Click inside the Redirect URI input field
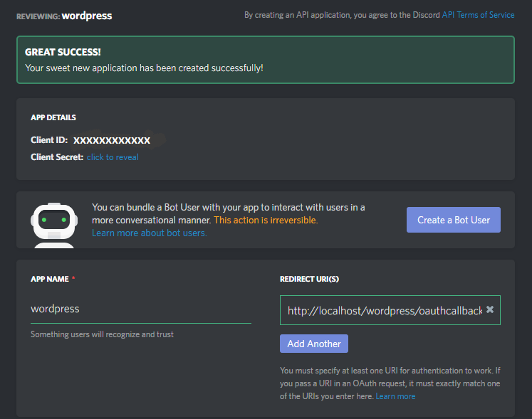The width and height of the screenshot is (532, 419). pos(385,310)
